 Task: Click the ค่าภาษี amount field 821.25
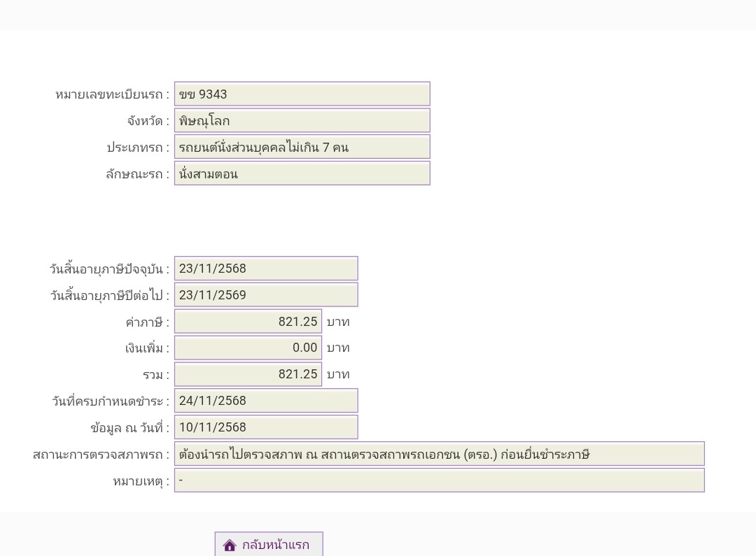tap(248, 322)
